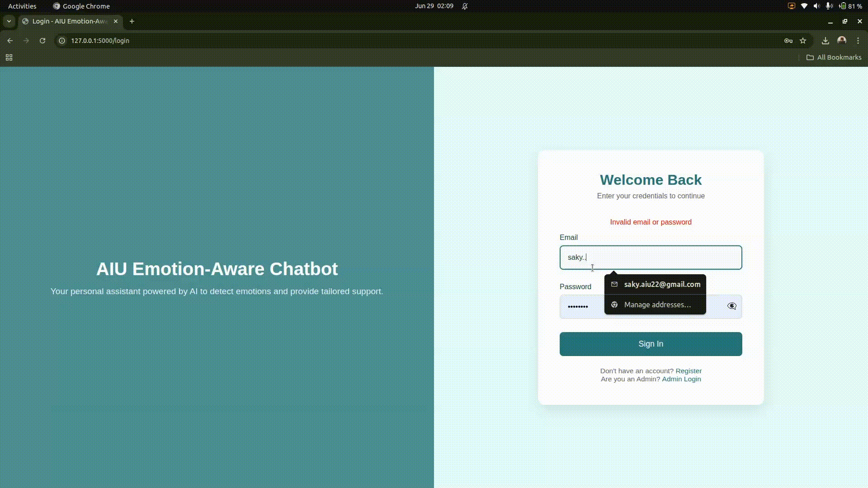Open Chrome downloads icon
868x488 pixels.
(x=825, y=41)
